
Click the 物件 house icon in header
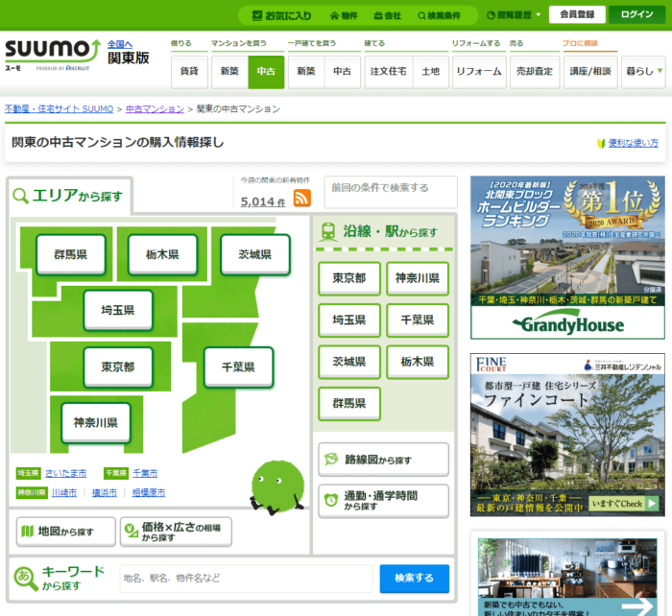tap(335, 15)
